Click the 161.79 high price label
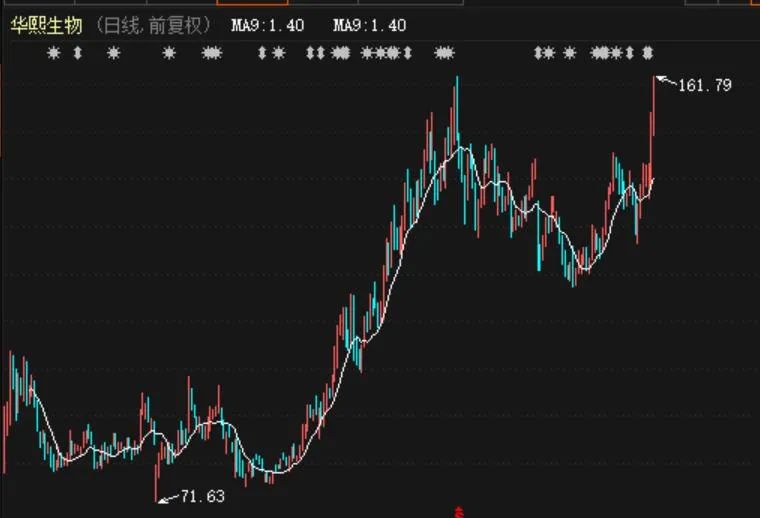Viewport: 760px width, 518px height. (x=705, y=86)
